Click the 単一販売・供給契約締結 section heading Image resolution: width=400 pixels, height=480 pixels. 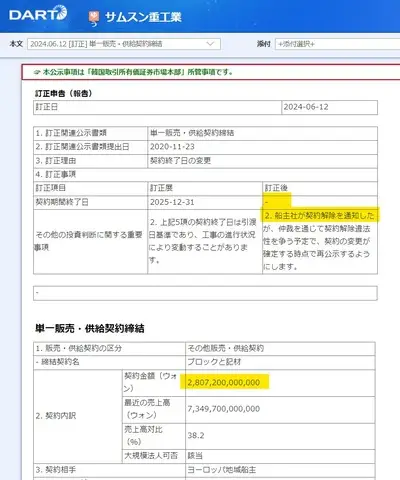[90, 329]
